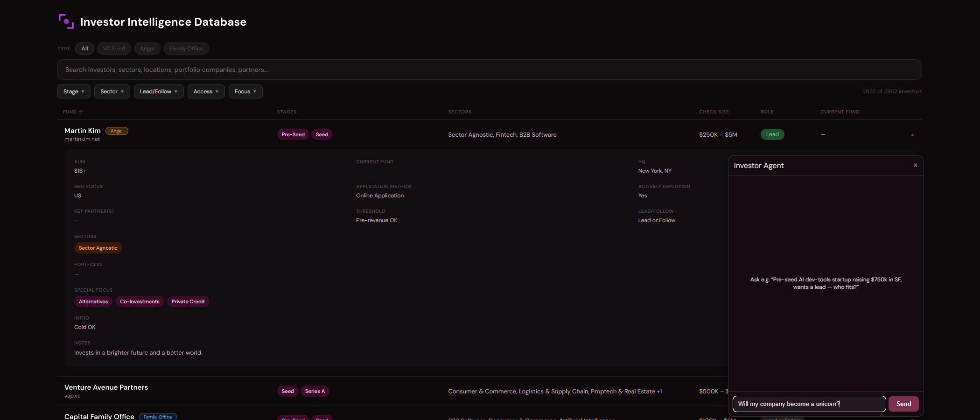Open the vap.vc link
Image resolution: width=980 pixels, height=420 pixels.
pyautogui.click(x=72, y=396)
